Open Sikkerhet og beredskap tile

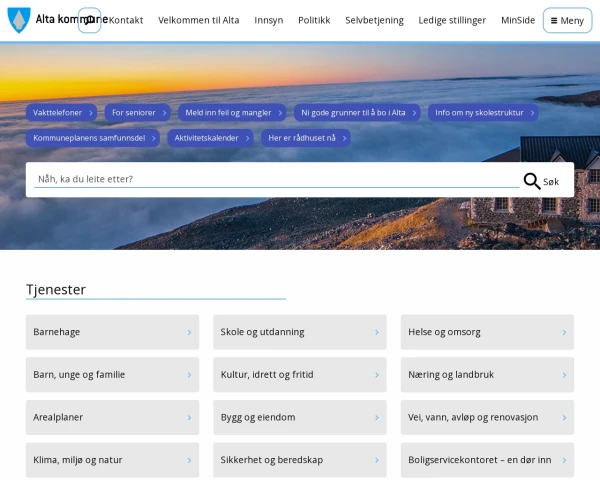pyautogui.click(x=300, y=460)
